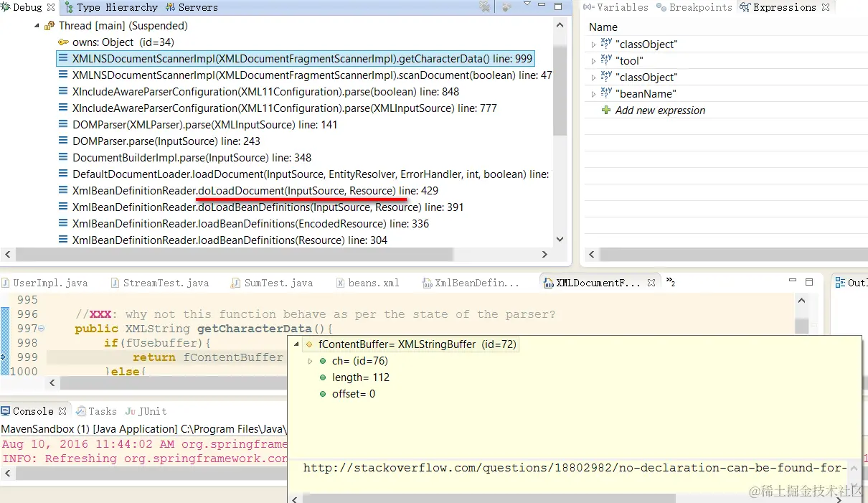
Task: Collapse the fContentBuffer node in popup
Action: tap(297, 344)
